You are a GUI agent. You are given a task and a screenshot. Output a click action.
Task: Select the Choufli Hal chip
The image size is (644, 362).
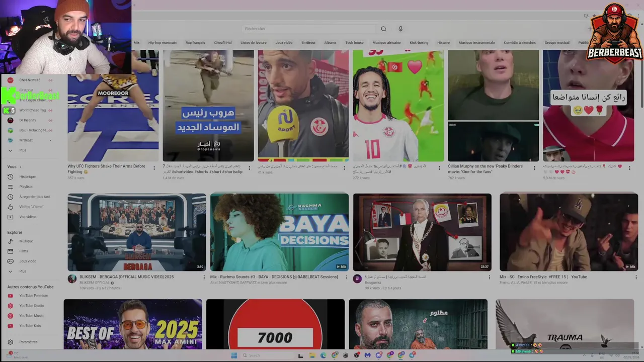pos(223,43)
